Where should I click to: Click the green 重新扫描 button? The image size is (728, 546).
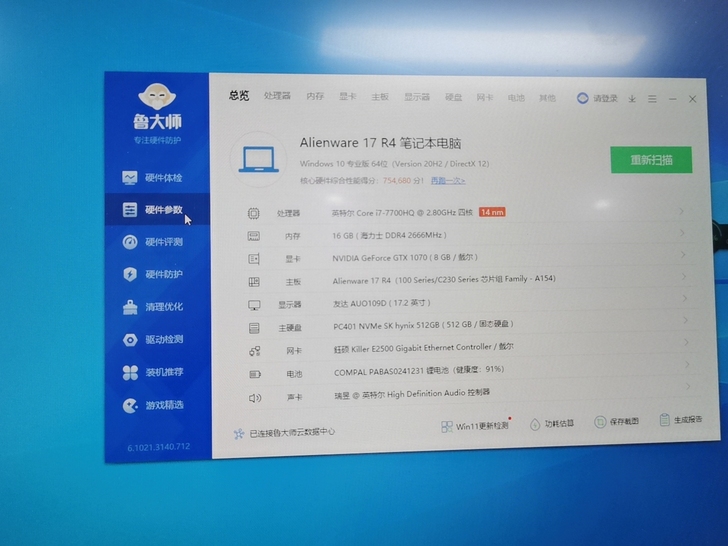pos(651,160)
